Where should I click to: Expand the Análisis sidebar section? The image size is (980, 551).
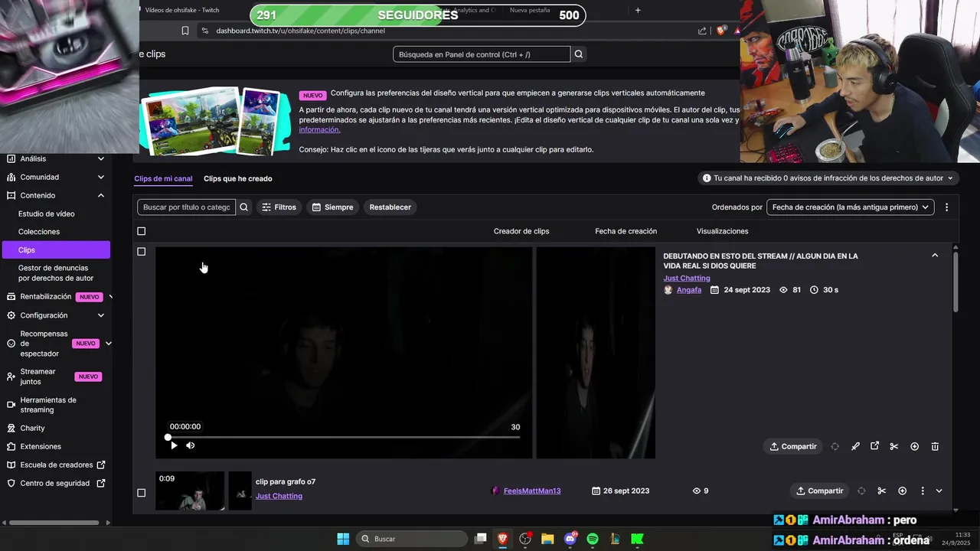pos(100,158)
